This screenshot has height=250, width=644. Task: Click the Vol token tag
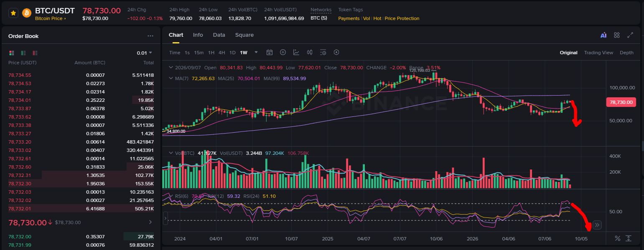tap(367, 18)
